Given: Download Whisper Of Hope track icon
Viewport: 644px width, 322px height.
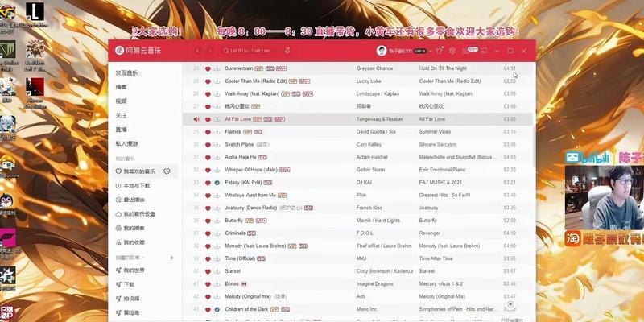Looking at the screenshot, I should click(217, 170).
